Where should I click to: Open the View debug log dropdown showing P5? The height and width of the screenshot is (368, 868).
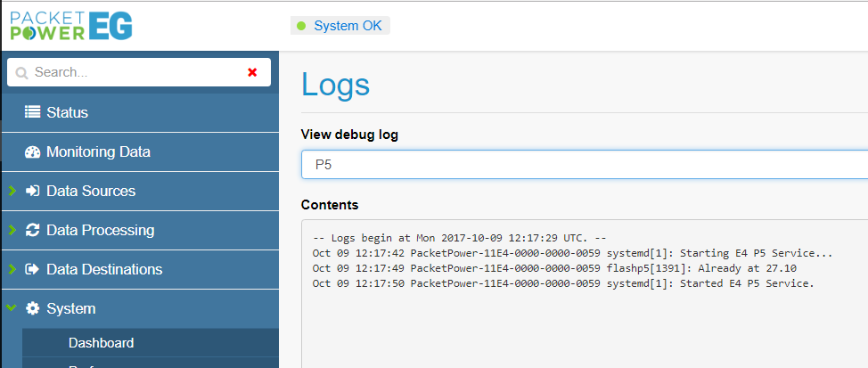coord(584,165)
